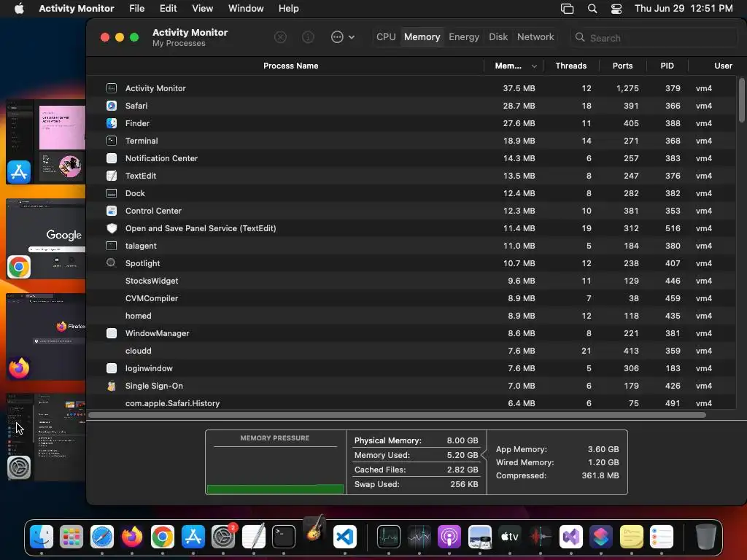Open Shortcuts from the Dock

click(601, 537)
